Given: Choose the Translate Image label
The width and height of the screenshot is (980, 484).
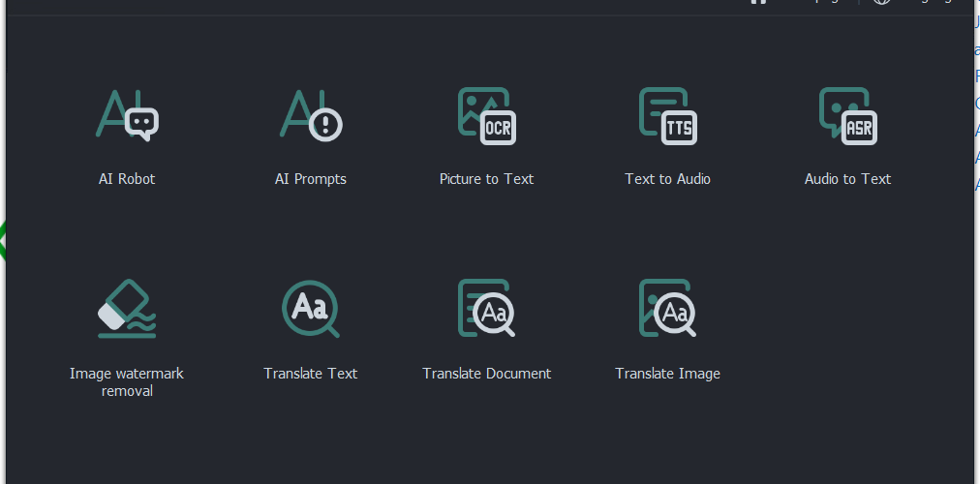Looking at the screenshot, I should pyautogui.click(x=667, y=374).
